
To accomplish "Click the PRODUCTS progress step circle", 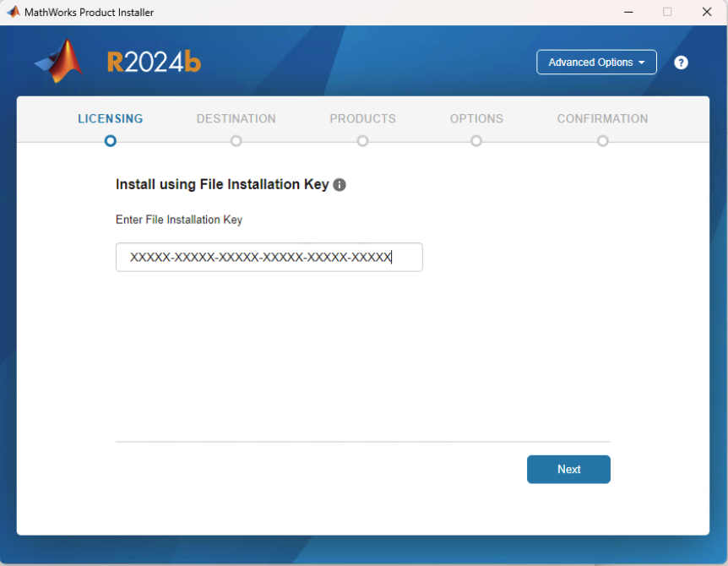I will pos(362,141).
